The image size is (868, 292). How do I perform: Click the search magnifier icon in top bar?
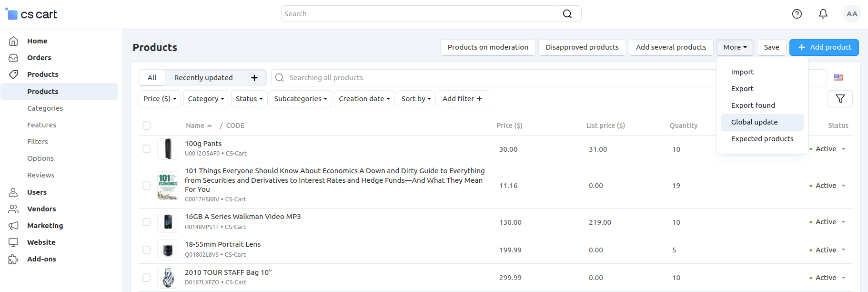coord(567,14)
